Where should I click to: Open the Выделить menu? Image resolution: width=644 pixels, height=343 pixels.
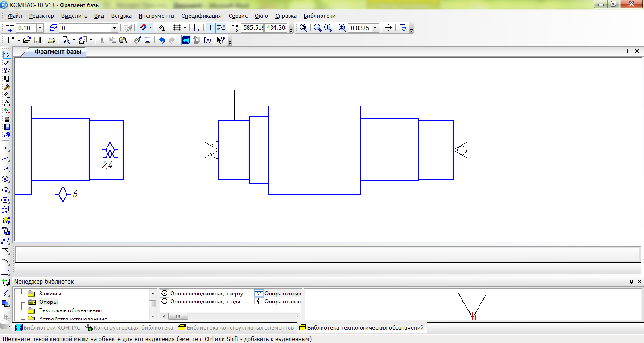74,16
